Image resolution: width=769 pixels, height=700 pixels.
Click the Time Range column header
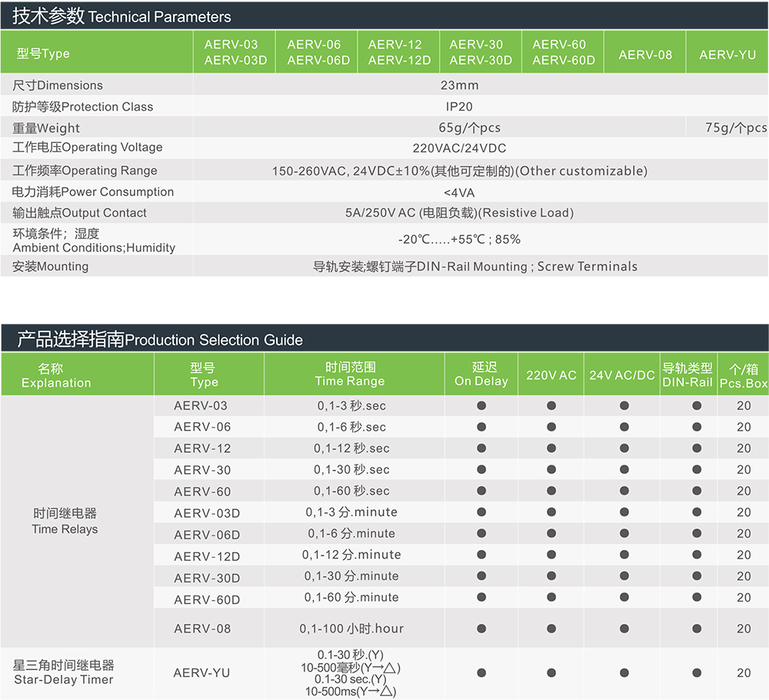(x=350, y=375)
